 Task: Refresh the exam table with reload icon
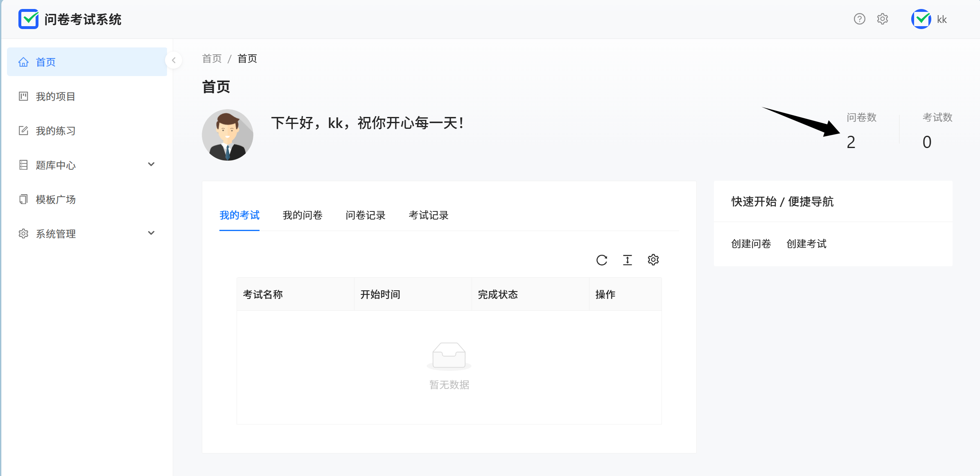point(601,260)
